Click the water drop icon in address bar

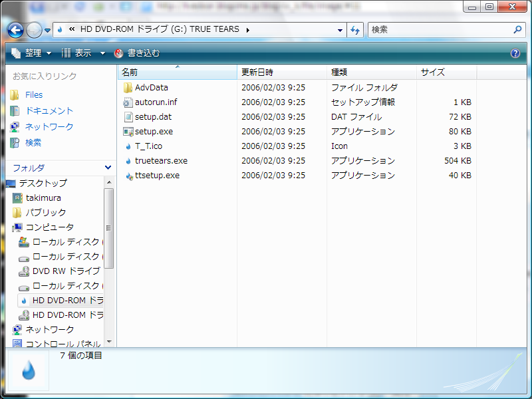(x=60, y=30)
